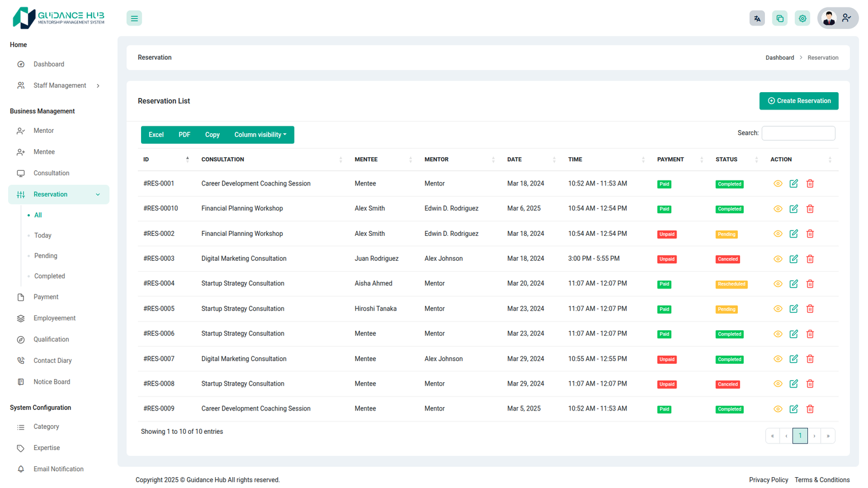Open the Column visibility dropdown

pos(260,135)
